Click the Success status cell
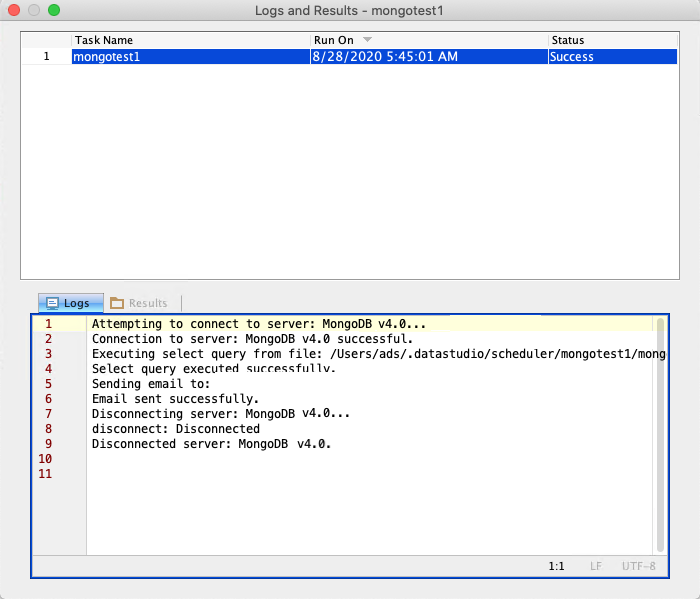This screenshot has height=599, width=700. [612, 57]
